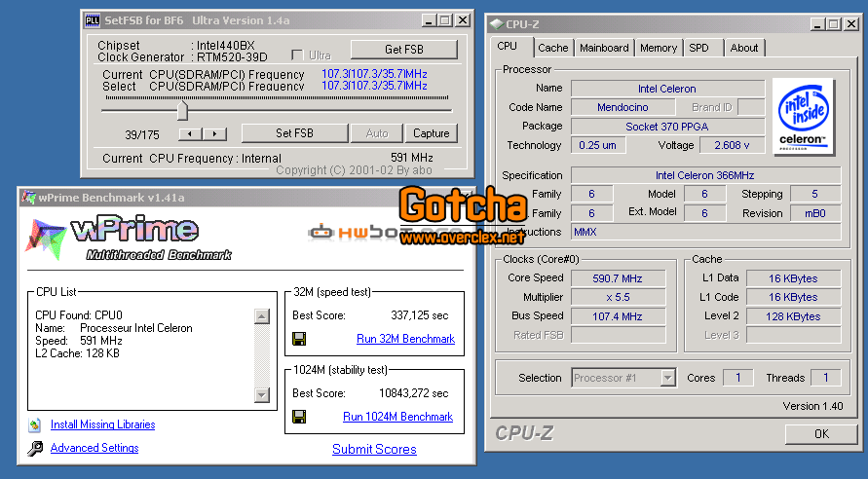Step FSB left with the left arrow button

(x=190, y=133)
